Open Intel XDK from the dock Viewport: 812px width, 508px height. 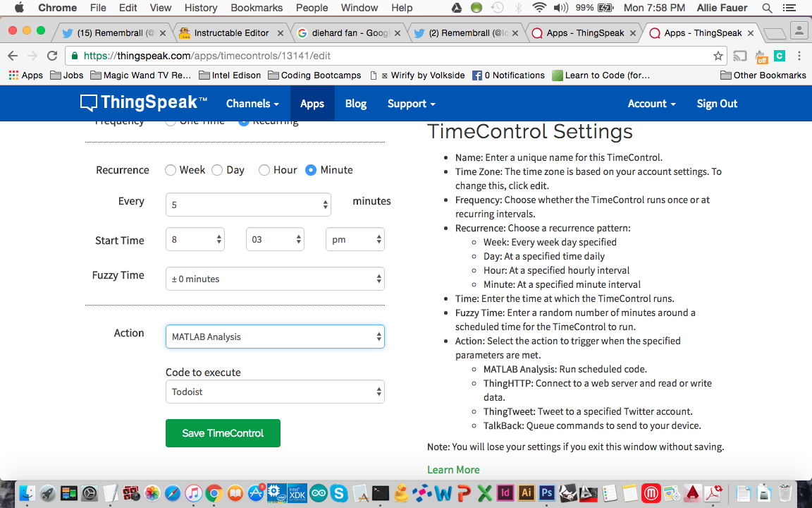click(x=297, y=493)
